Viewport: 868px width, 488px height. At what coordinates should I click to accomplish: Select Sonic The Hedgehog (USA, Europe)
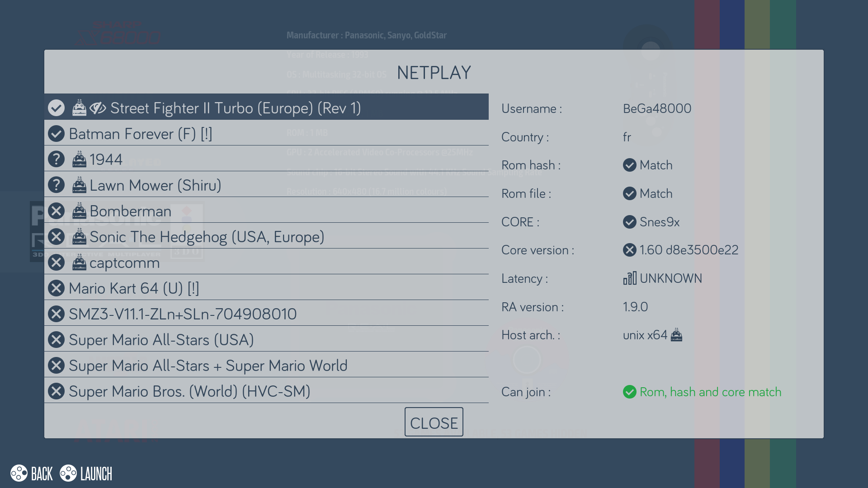click(266, 236)
